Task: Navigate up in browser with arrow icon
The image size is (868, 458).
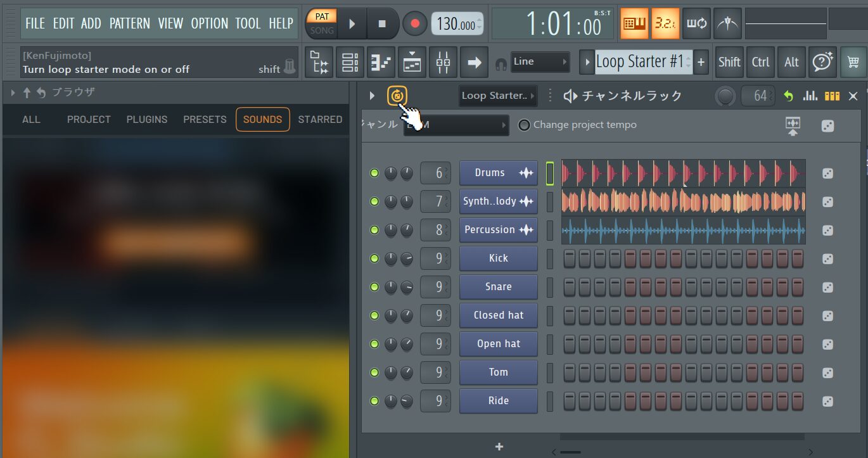Action: [27, 93]
